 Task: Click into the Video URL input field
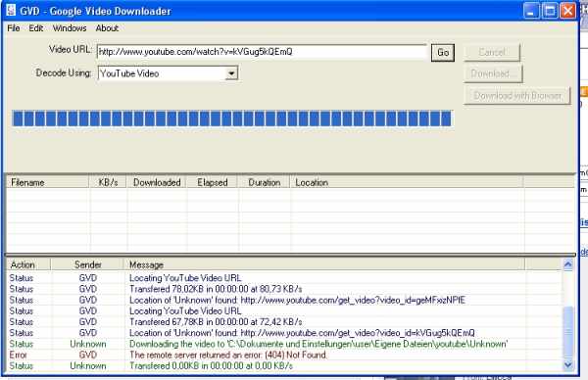pyautogui.click(x=262, y=52)
